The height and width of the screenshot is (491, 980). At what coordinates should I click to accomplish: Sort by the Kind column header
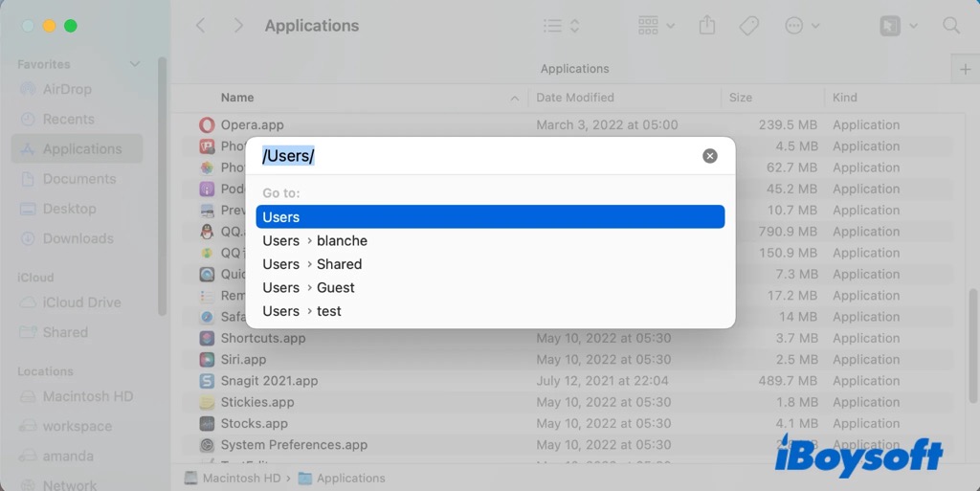(x=844, y=98)
